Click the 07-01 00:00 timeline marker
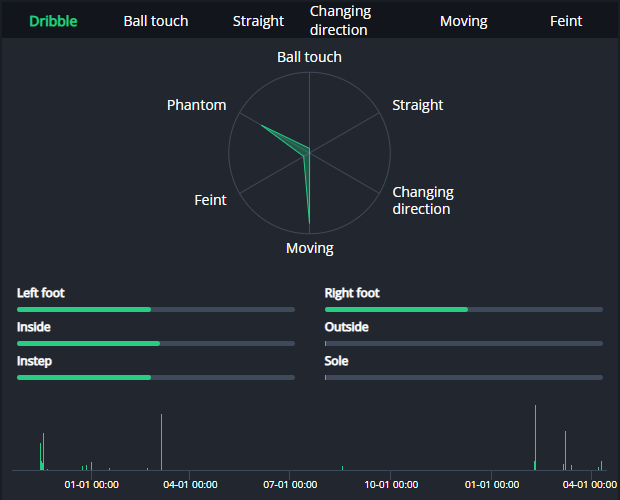The image size is (620, 500). 290,485
